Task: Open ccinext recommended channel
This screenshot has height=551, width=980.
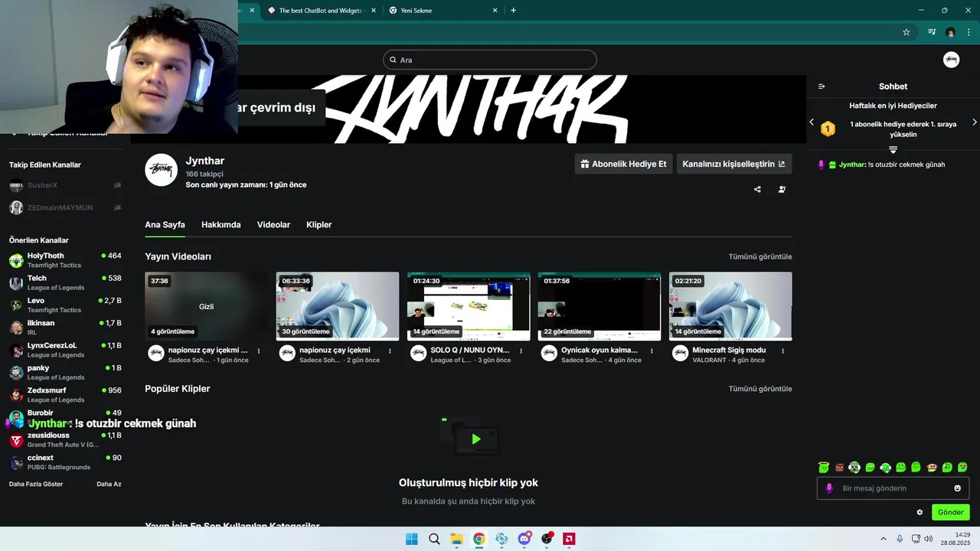Action: coord(65,462)
